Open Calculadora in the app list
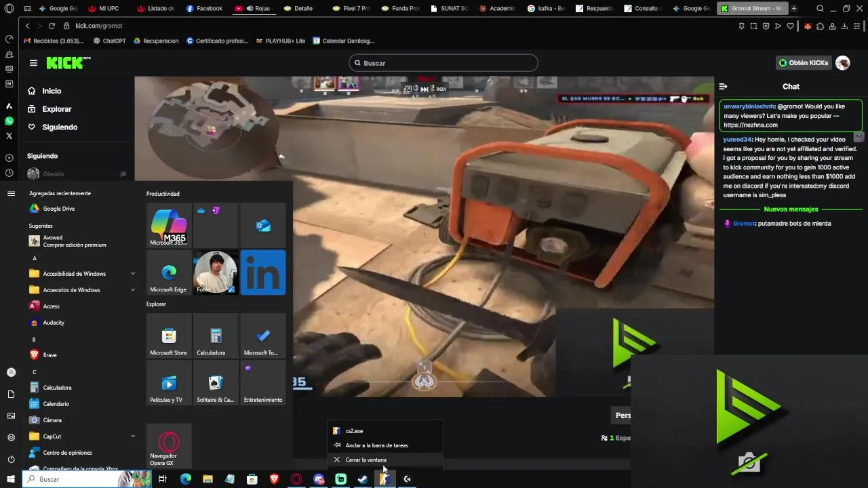 (83, 388)
